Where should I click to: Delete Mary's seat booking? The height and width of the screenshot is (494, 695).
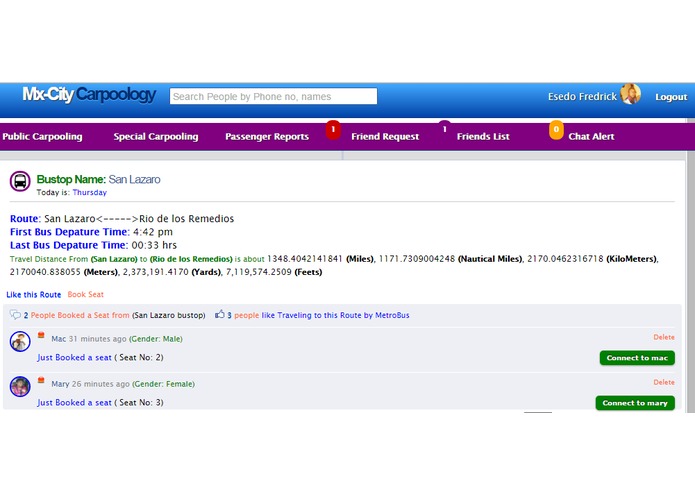(x=664, y=382)
